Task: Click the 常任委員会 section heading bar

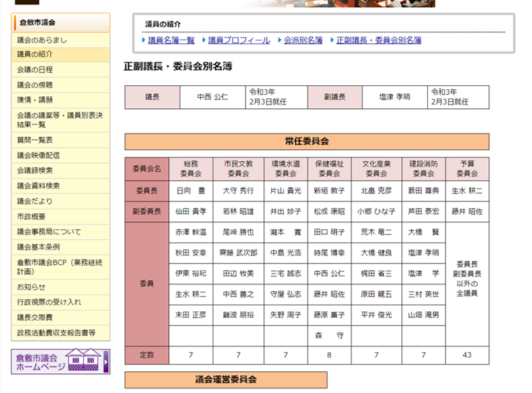Action: coord(307,141)
